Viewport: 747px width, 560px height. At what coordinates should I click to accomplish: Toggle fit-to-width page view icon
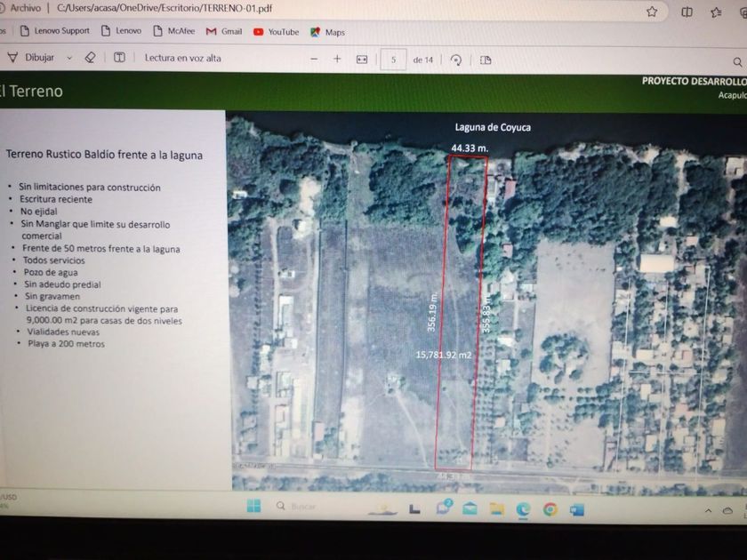point(362,60)
